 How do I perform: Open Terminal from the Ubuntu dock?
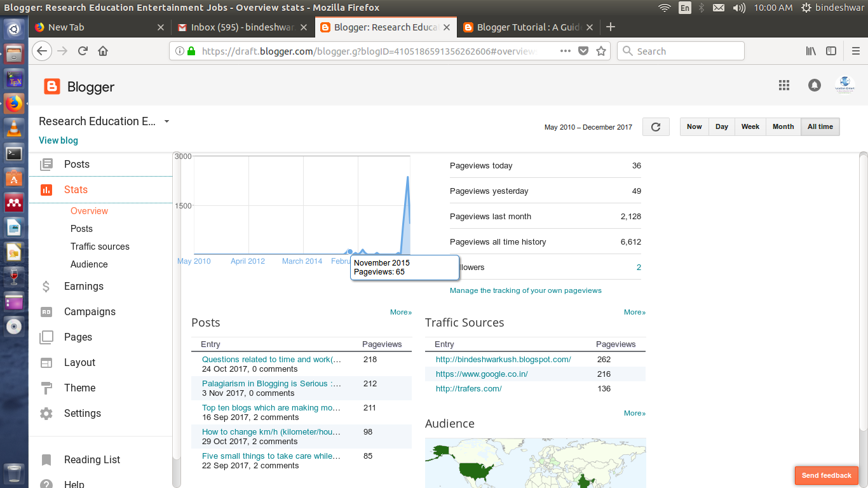point(14,153)
